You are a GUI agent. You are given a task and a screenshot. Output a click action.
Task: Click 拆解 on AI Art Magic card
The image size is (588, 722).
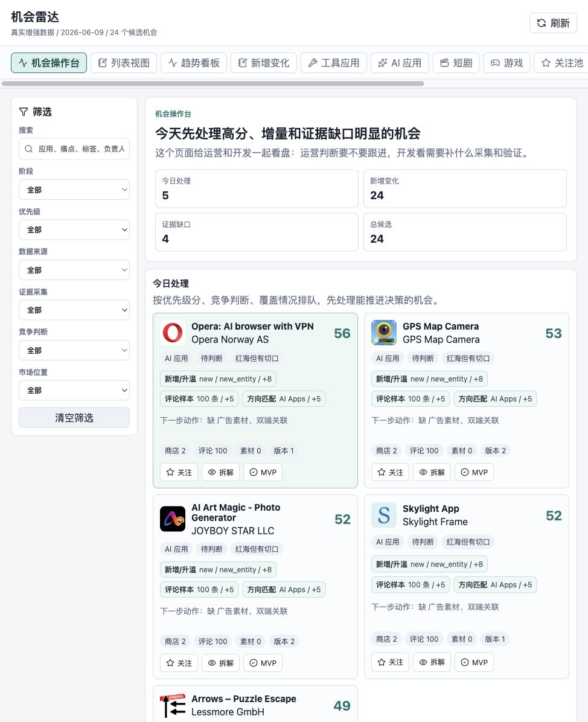point(220,663)
